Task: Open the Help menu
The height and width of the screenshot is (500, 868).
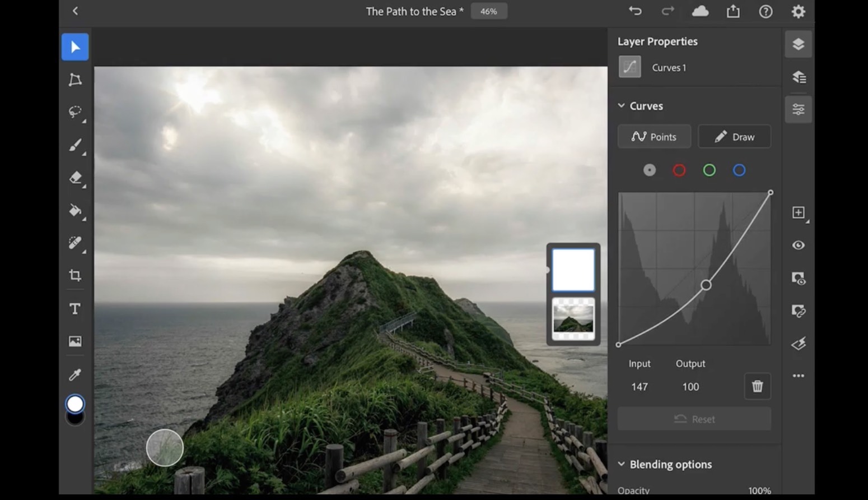Action: tap(766, 11)
